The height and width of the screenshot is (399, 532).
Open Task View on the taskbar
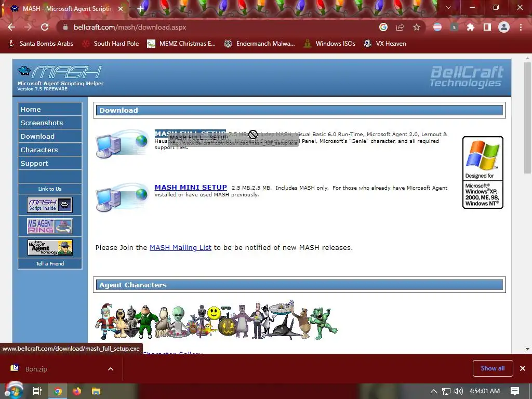tap(37, 391)
